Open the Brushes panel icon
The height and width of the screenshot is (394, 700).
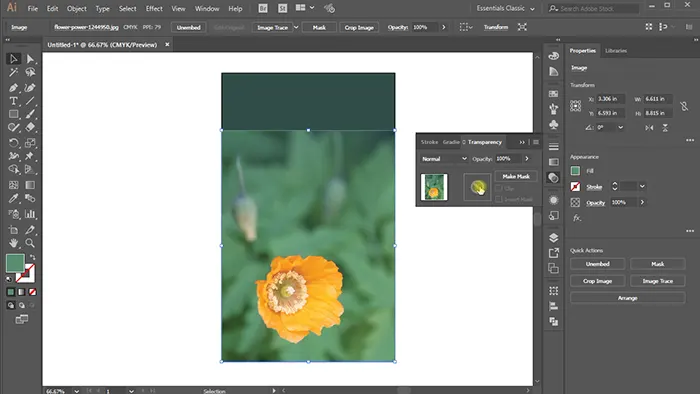(554, 109)
